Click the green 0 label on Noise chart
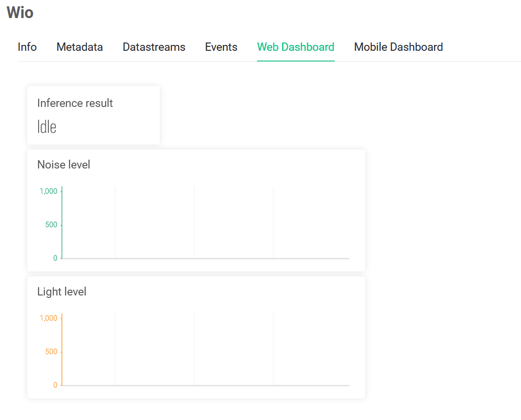The height and width of the screenshot is (420, 521). coord(55,258)
